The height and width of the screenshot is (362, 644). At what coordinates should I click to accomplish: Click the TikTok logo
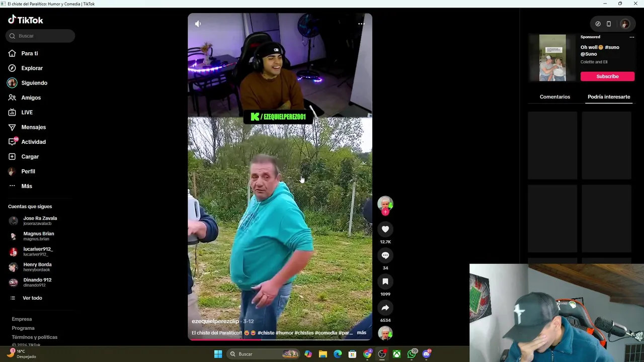[x=26, y=20]
